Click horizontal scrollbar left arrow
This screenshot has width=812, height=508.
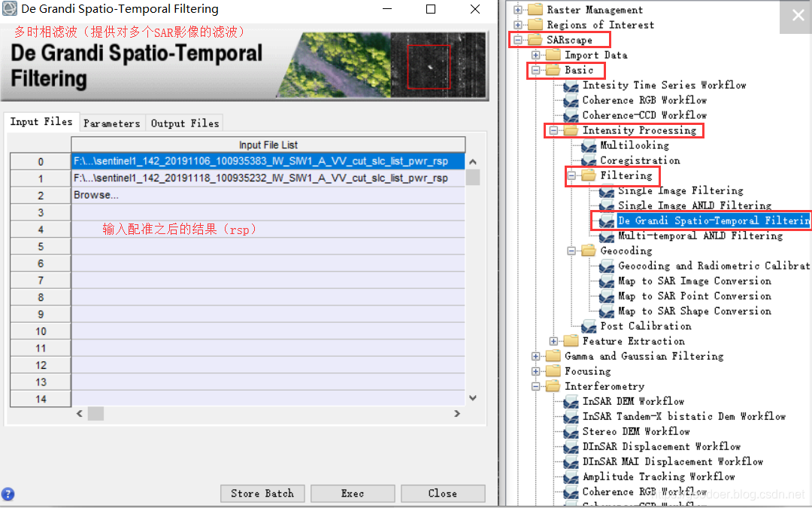[79, 414]
